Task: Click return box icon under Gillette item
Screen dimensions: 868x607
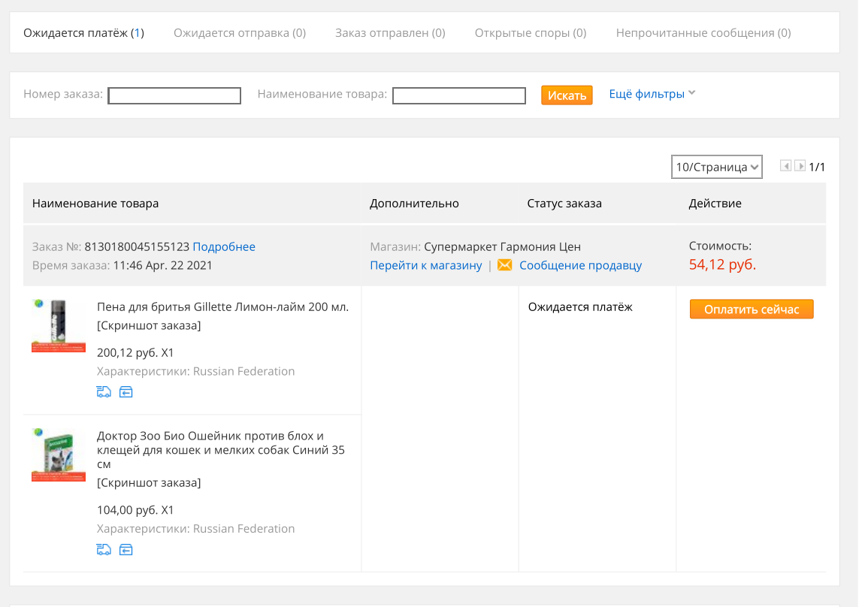Action: (126, 391)
